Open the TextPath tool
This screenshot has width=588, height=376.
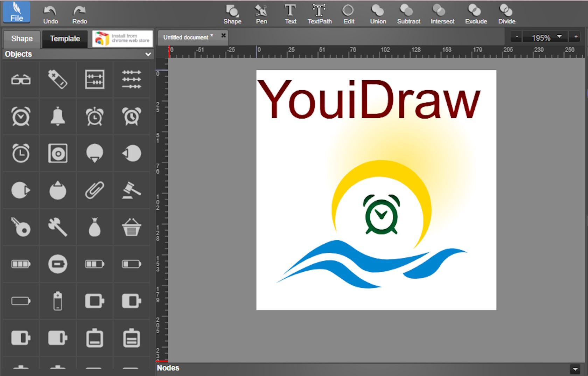(319, 13)
